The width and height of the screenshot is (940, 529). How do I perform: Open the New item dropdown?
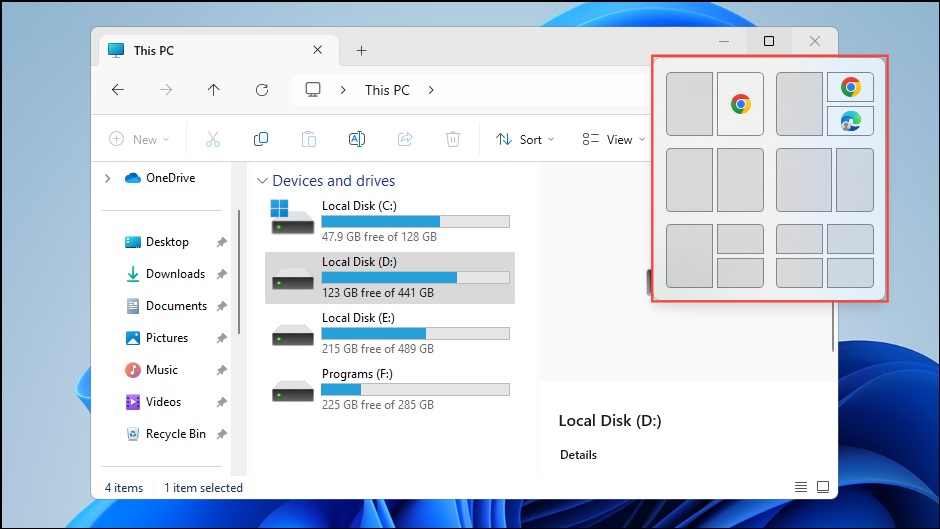click(x=139, y=139)
